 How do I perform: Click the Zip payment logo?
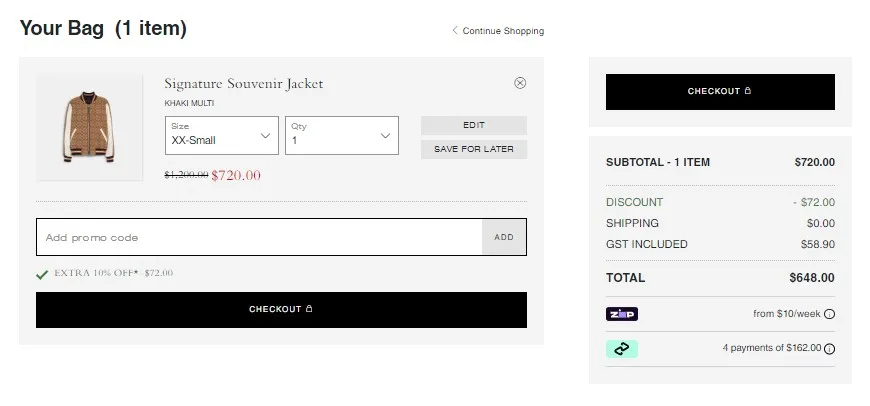click(622, 314)
